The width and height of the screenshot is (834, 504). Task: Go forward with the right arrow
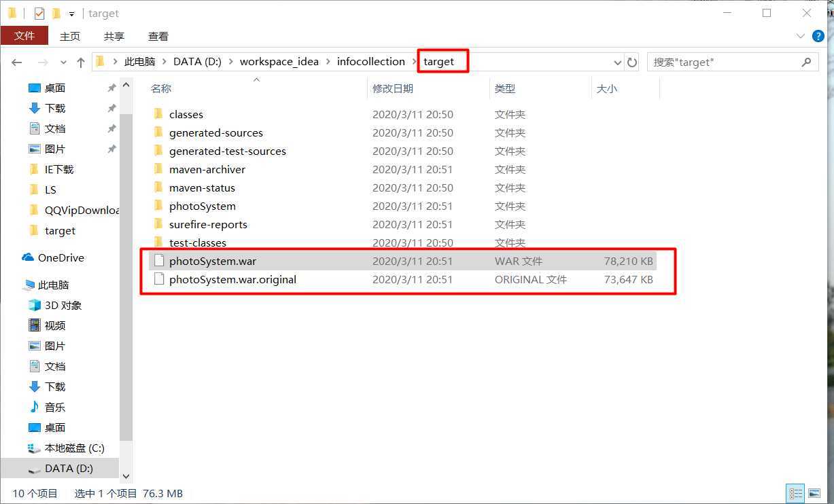click(43, 62)
